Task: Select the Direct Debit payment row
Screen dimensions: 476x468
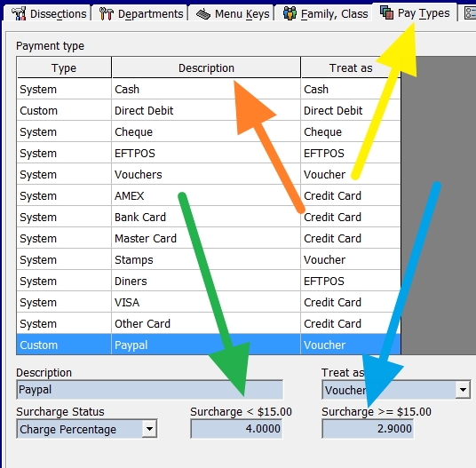Action: 209,110
